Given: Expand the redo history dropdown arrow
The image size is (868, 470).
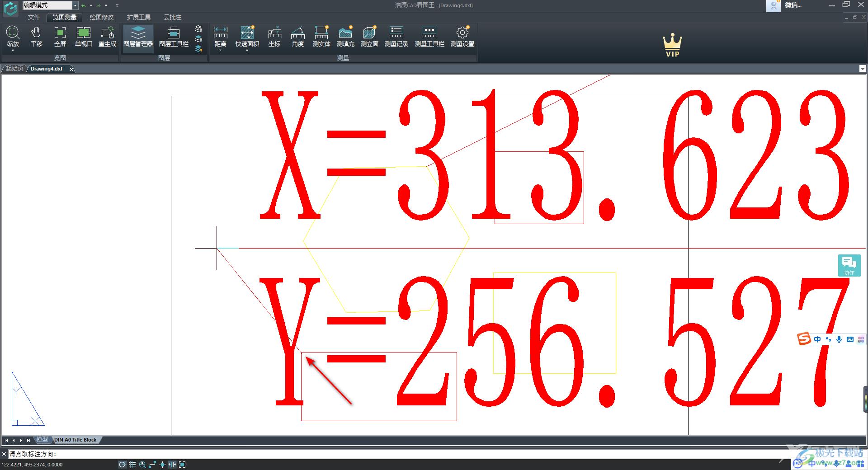Looking at the screenshot, I should tap(106, 5).
